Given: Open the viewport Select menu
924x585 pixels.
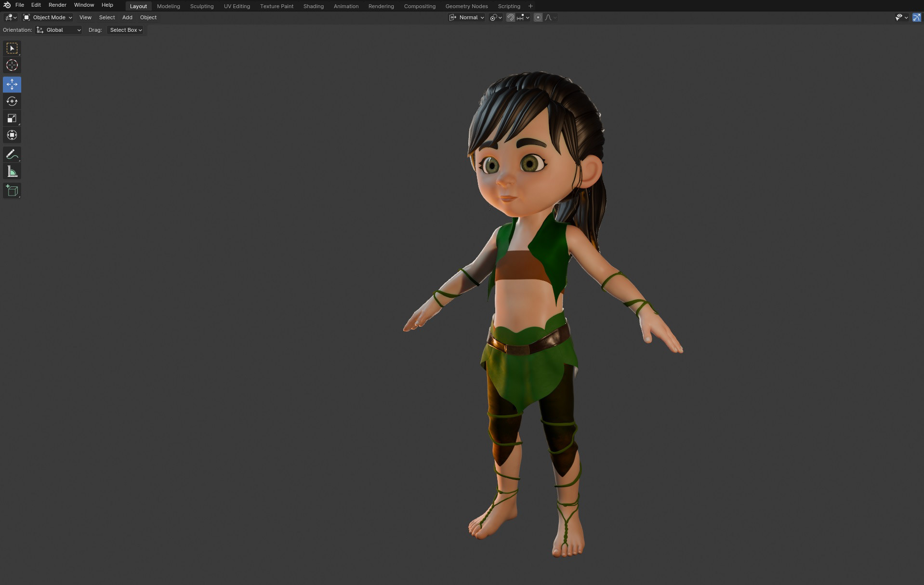Looking at the screenshot, I should 107,17.
